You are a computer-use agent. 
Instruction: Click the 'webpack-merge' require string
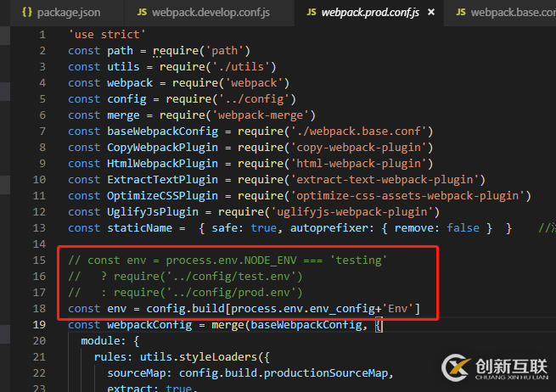pos(263,115)
